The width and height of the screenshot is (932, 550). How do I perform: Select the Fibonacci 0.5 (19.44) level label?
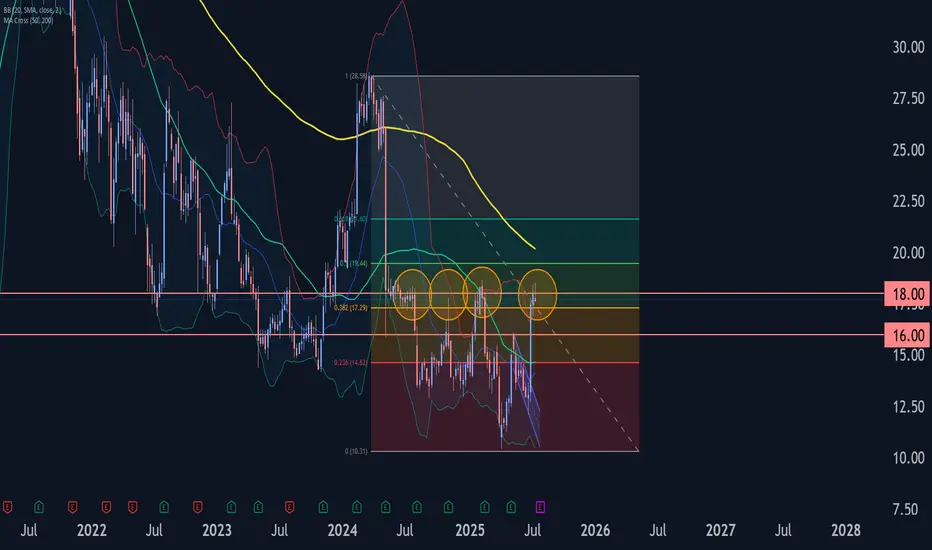click(354, 263)
